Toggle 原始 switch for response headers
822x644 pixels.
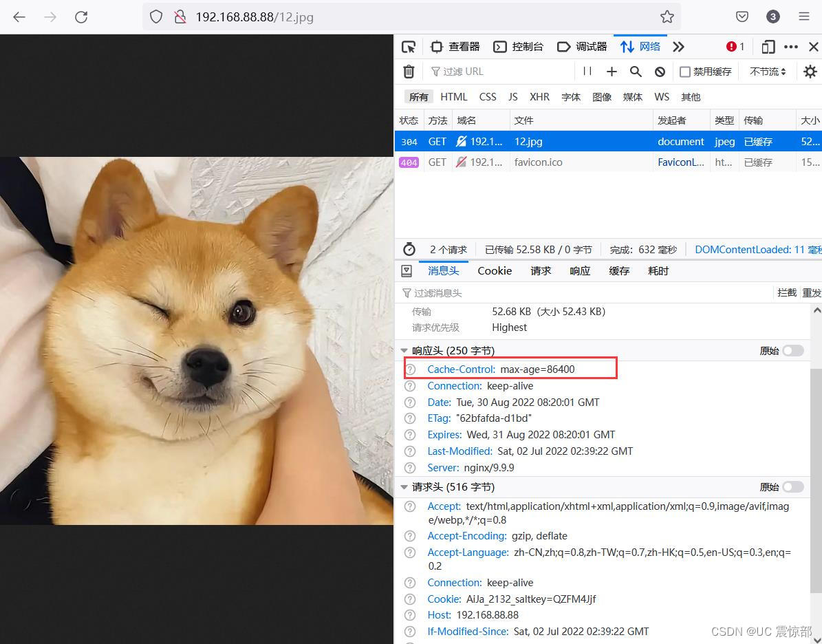pos(792,350)
